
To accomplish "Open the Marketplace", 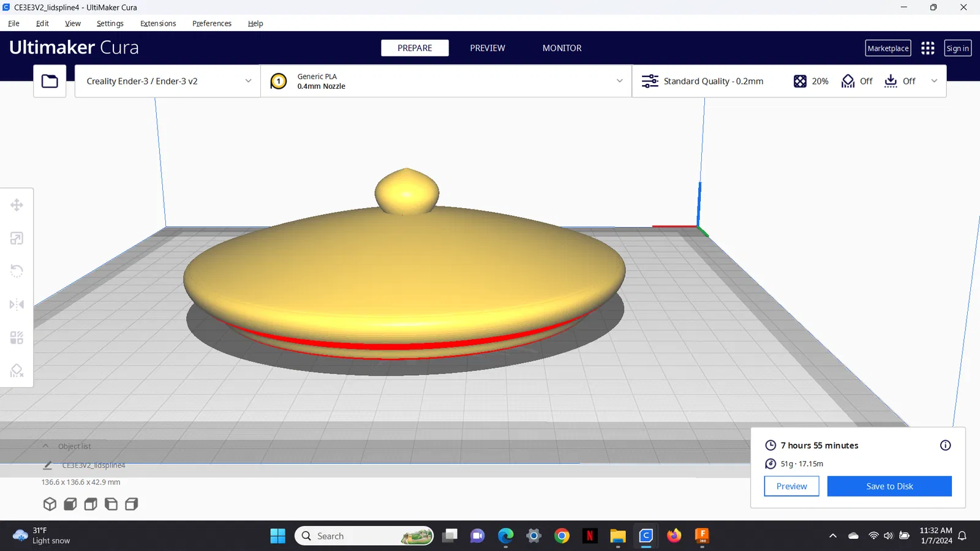I will tap(888, 48).
